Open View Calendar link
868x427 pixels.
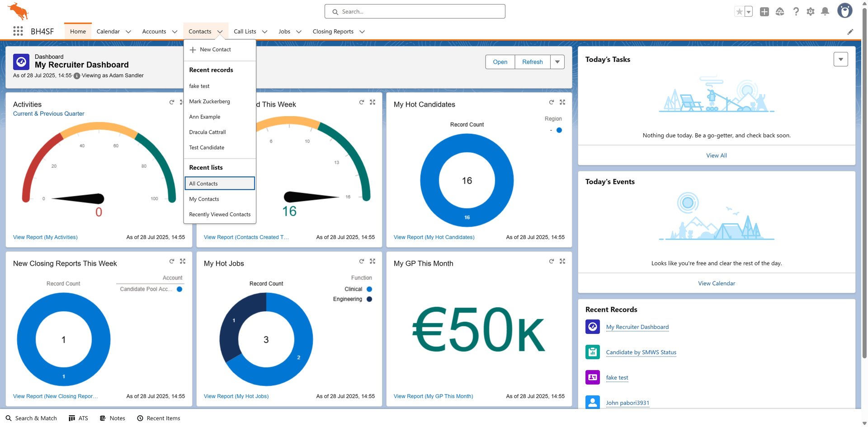coord(717,283)
